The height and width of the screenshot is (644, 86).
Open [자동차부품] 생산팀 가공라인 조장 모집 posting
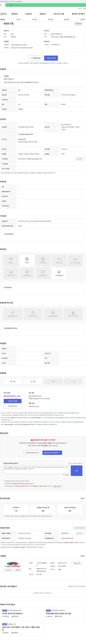(58, 613)
